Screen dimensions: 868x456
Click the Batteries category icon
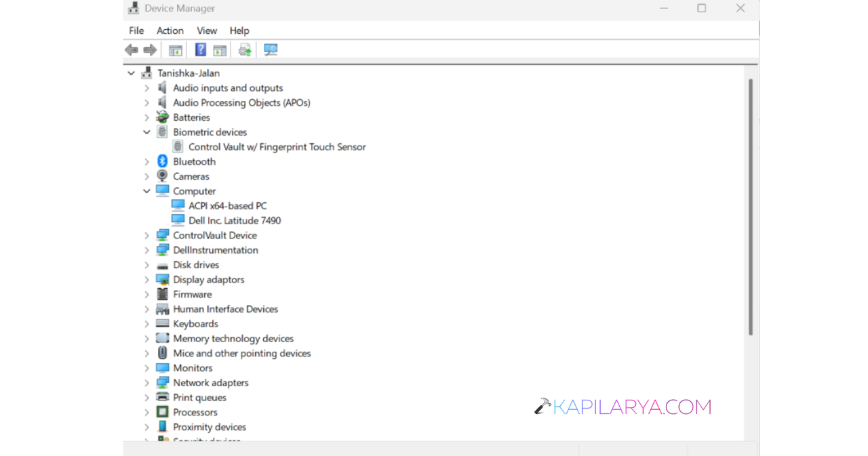click(162, 117)
